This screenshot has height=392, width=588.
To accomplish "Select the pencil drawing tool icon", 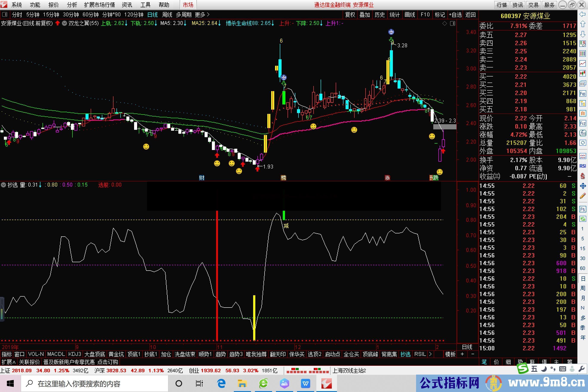I will (x=583, y=196).
